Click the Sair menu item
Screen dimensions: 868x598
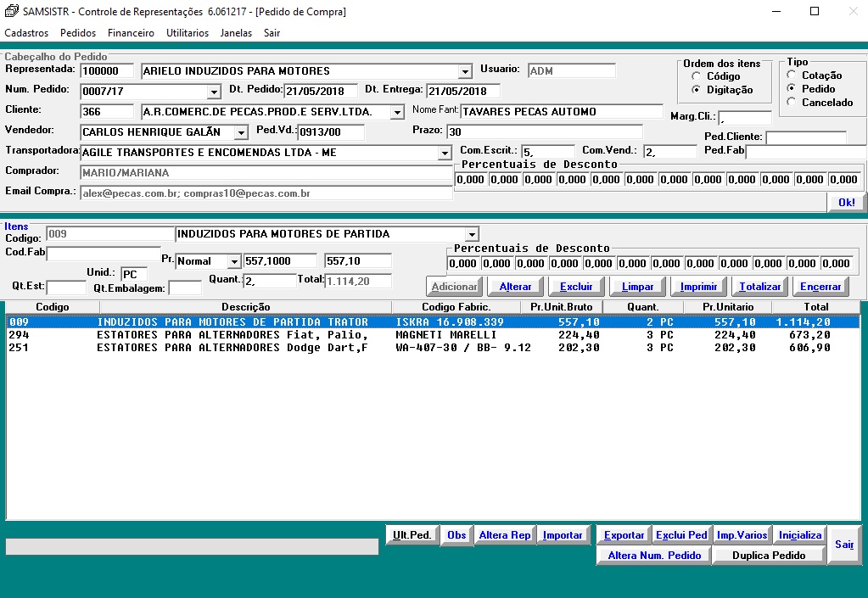point(272,33)
